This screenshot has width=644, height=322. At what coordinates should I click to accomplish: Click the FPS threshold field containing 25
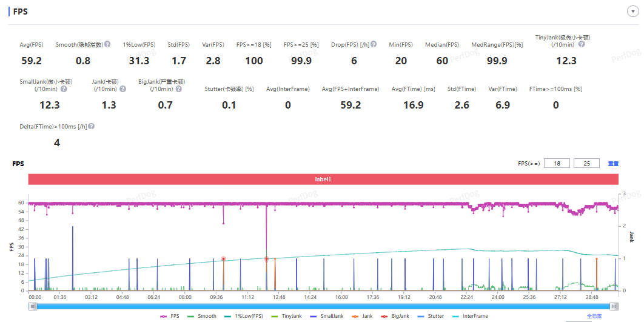click(x=587, y=164)
